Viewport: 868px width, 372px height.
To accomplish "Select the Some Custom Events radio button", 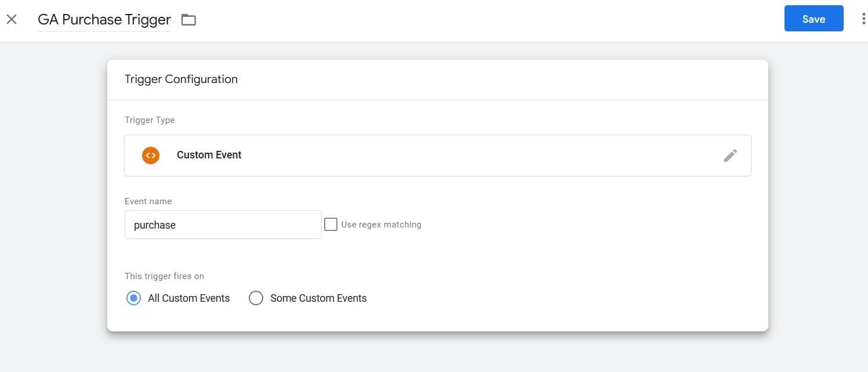I will click(256, 298).
